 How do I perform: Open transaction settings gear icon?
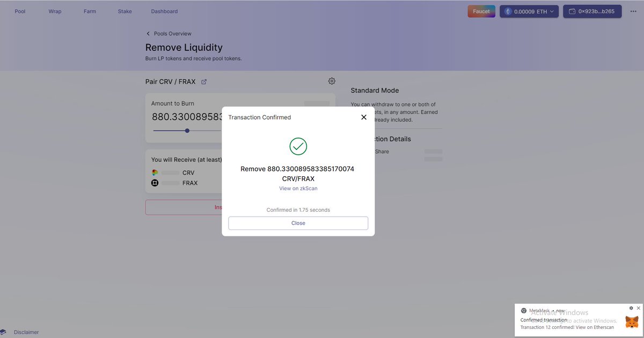332,81
